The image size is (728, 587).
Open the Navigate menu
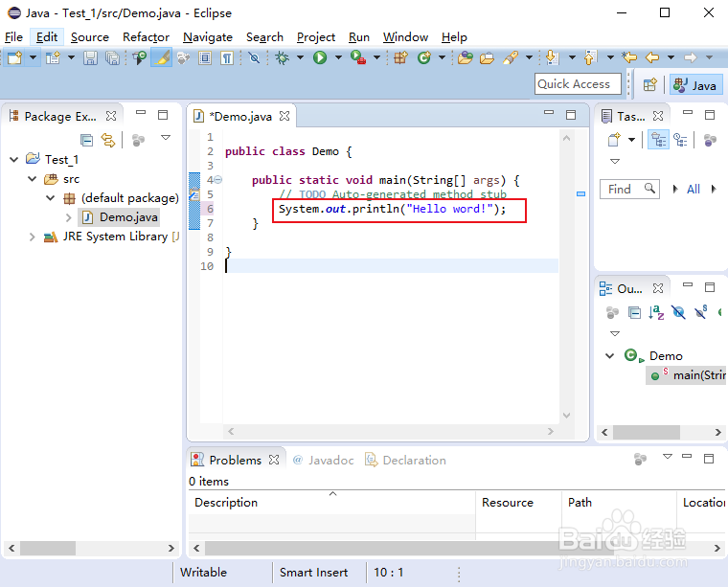point(208,37)
